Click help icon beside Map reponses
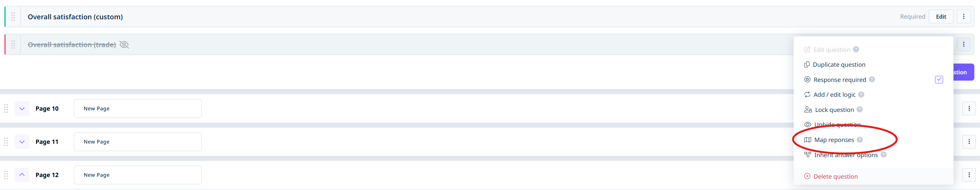This screenshot has height=190, width=980. point(860,140)
